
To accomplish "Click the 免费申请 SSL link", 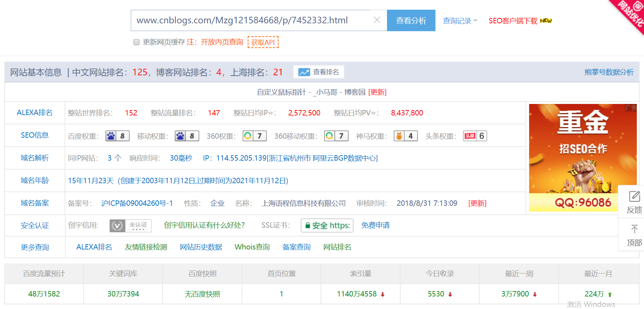I will point(375,225).
